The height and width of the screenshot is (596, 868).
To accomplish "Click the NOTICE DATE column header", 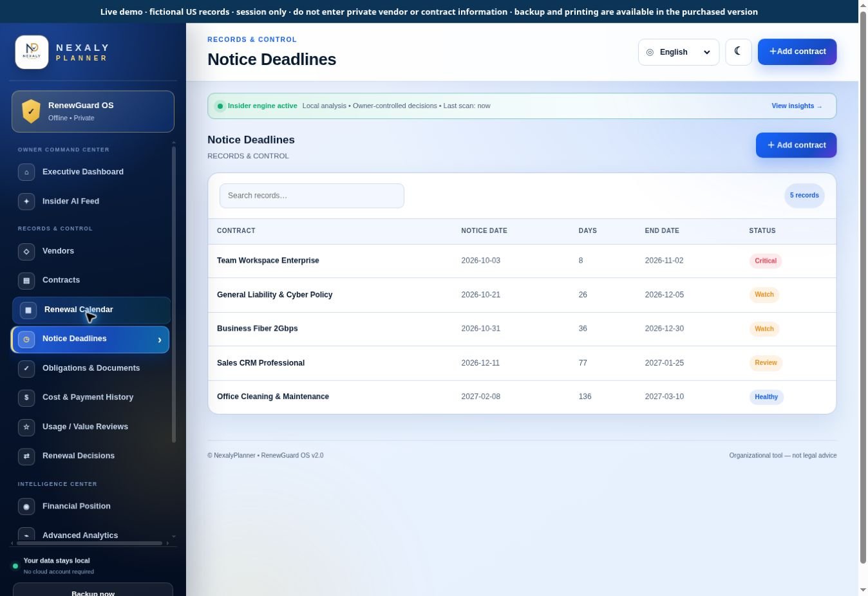I will pyautogui.click(x=484, y=231).
